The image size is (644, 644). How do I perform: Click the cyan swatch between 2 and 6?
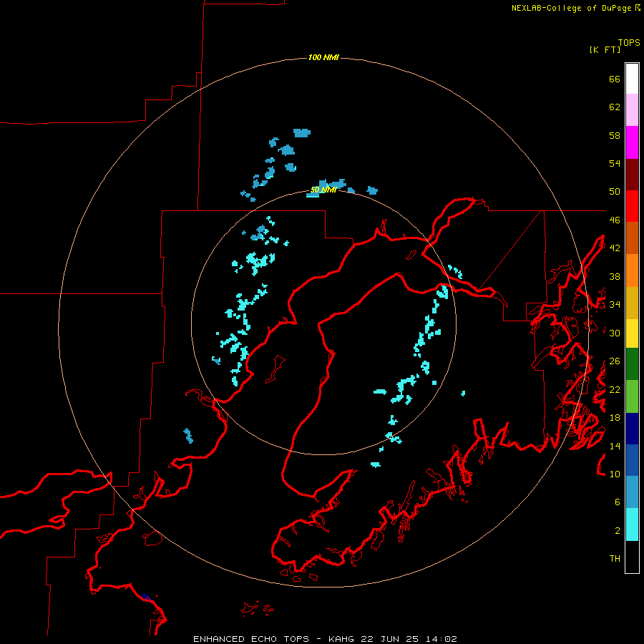click(x=632, y=525)
